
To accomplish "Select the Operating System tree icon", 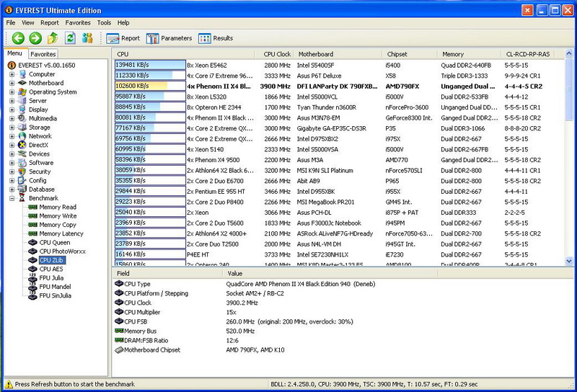I will 22,92.
